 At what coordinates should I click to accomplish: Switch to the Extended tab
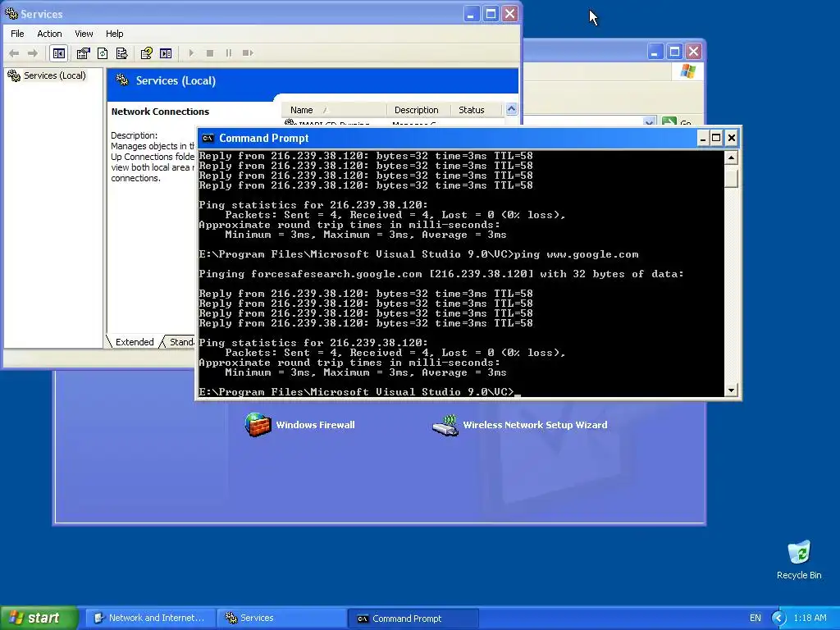[134, 342]
